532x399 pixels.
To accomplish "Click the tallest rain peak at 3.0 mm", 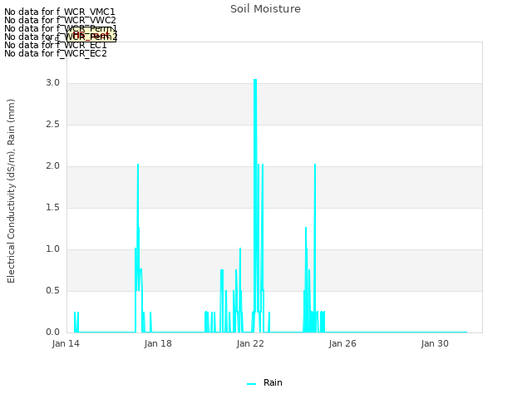I will [x=255, y=80].
